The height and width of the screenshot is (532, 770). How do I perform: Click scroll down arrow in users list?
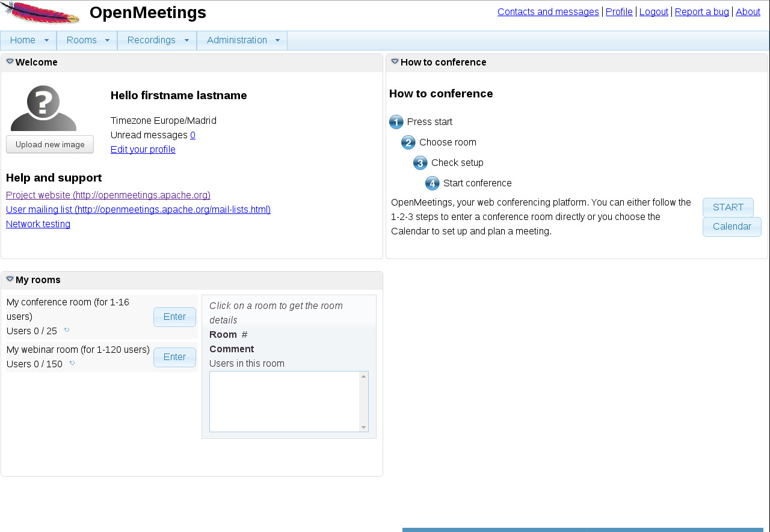pyautogui.click(x=363, y=427)
